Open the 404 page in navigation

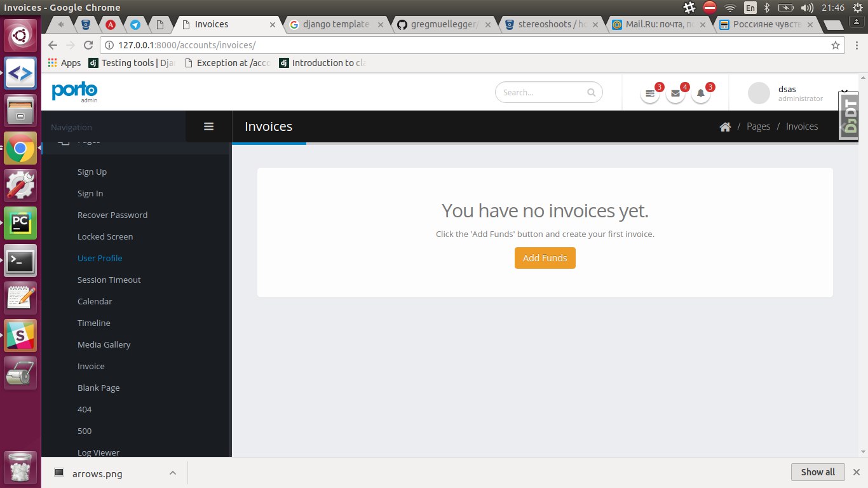point(85,410)
